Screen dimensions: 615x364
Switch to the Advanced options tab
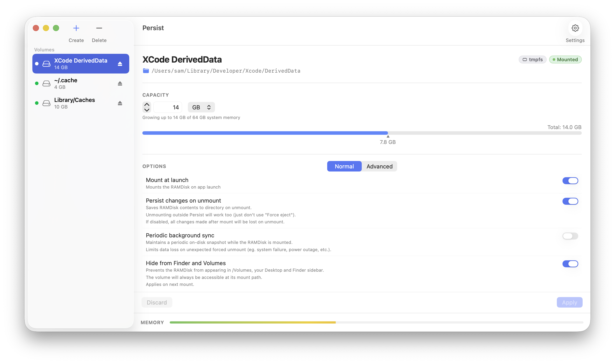click(379, 166)
